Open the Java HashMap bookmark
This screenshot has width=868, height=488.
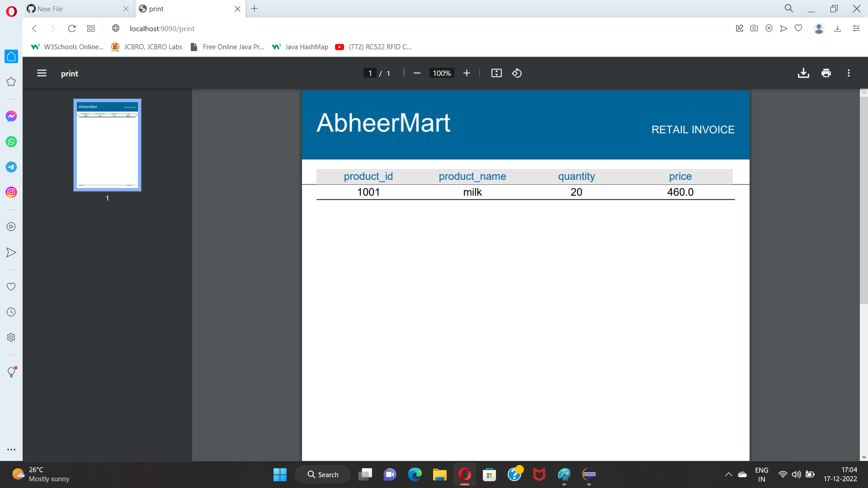click(300, 47)
